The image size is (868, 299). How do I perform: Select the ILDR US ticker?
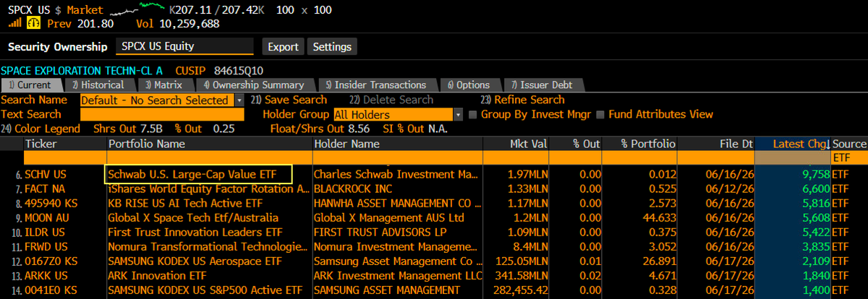(45, 232)
